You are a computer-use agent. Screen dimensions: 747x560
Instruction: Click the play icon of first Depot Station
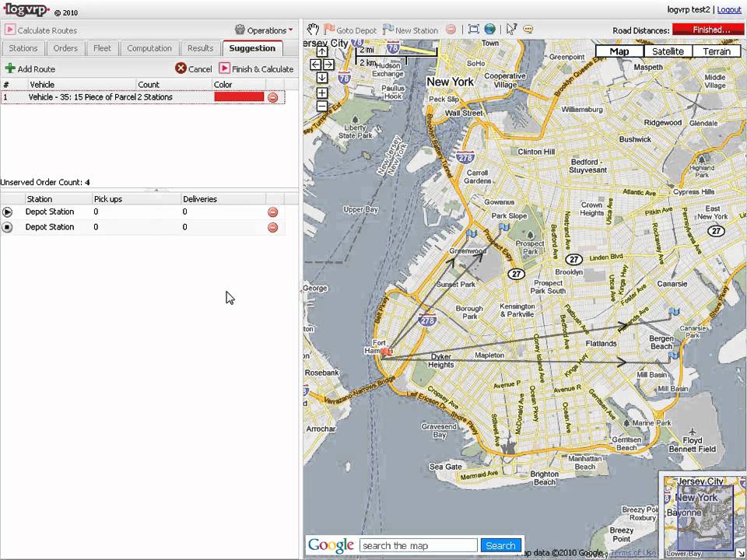pos(7,212)
